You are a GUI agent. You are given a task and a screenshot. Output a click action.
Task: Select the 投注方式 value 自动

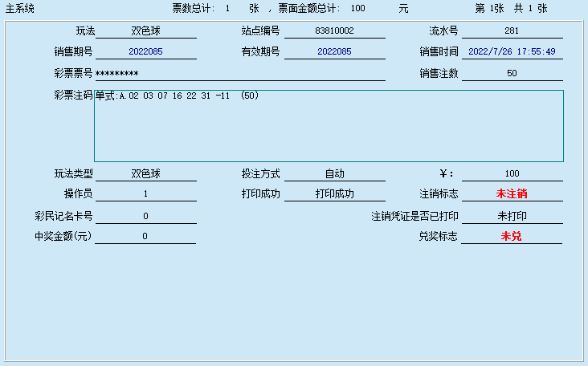(x=334, y=174)
